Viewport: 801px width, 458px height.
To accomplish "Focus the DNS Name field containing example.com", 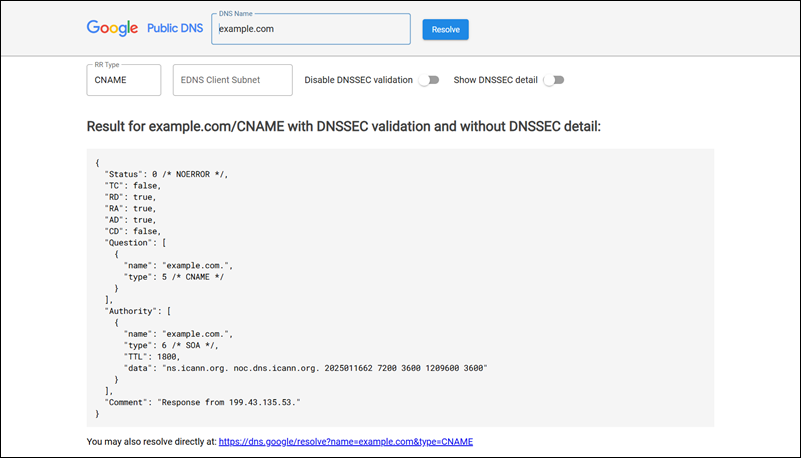I will (311, 29).
